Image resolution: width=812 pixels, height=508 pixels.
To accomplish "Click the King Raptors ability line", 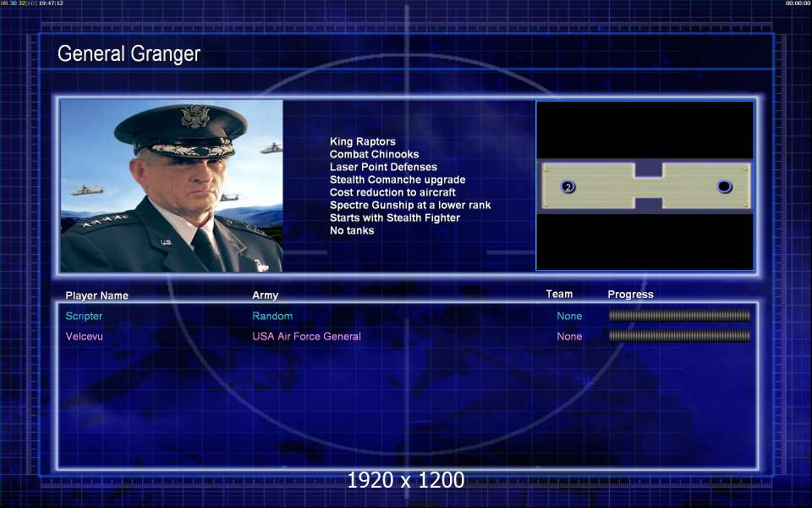I will tap(363, 141).
